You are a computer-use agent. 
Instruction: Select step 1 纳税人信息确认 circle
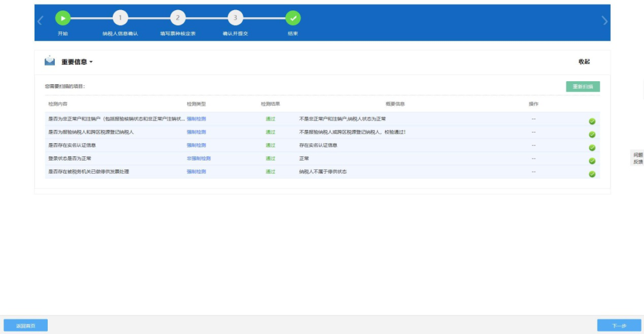tap(120, 18)
